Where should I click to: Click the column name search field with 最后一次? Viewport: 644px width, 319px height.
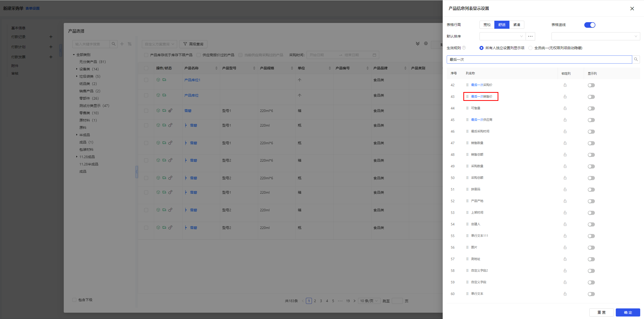pos(539,60)
